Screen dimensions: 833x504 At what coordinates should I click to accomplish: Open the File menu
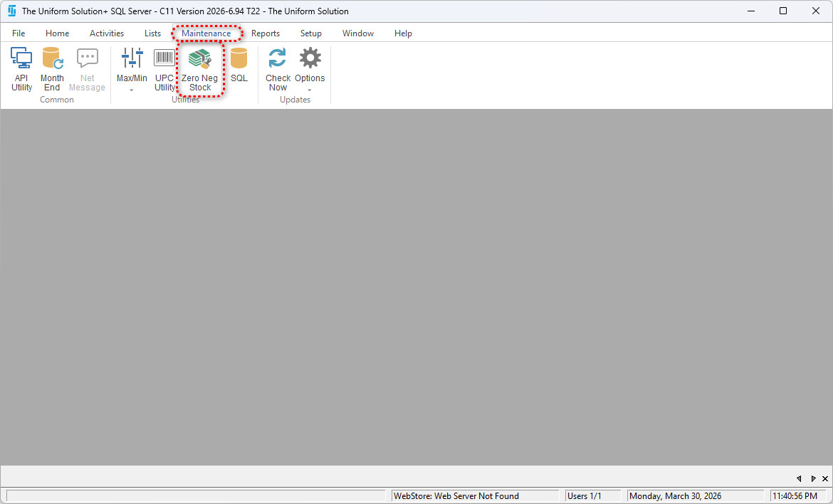coord(19,33)
